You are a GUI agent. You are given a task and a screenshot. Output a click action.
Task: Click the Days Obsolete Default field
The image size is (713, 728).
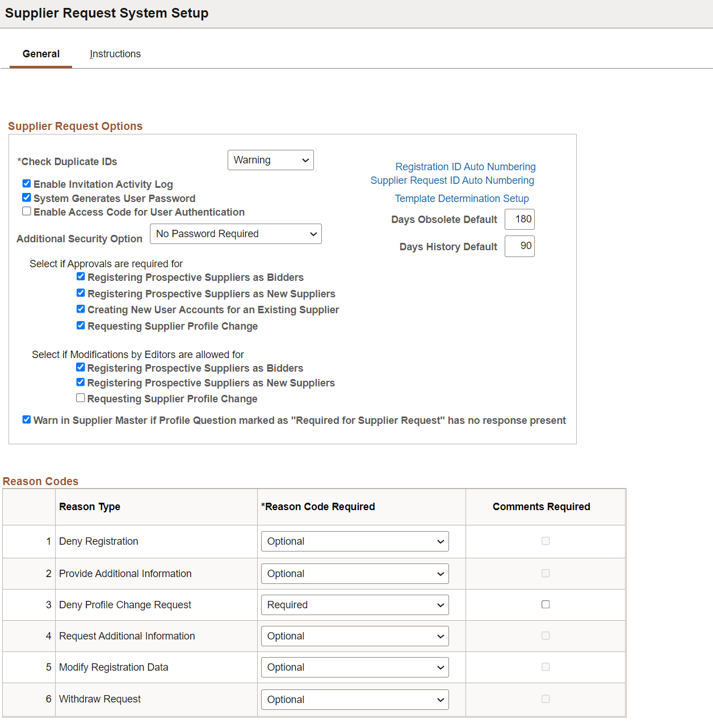pos(519,219)
